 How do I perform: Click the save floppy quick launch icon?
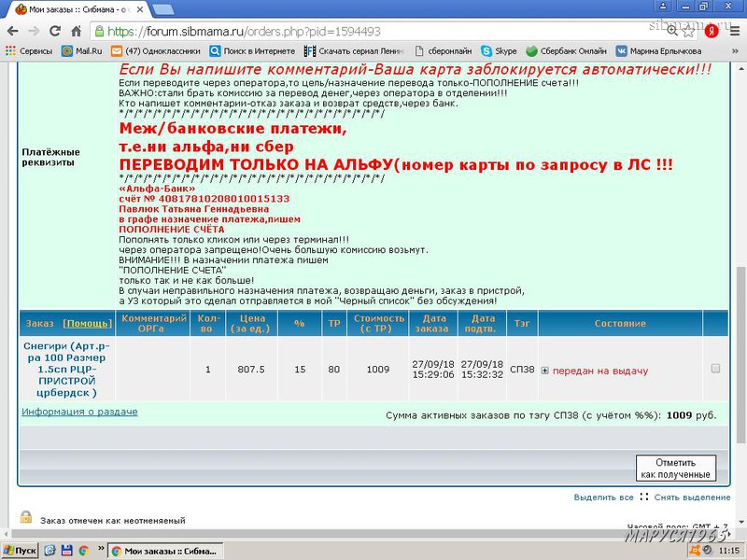(66, 551)
